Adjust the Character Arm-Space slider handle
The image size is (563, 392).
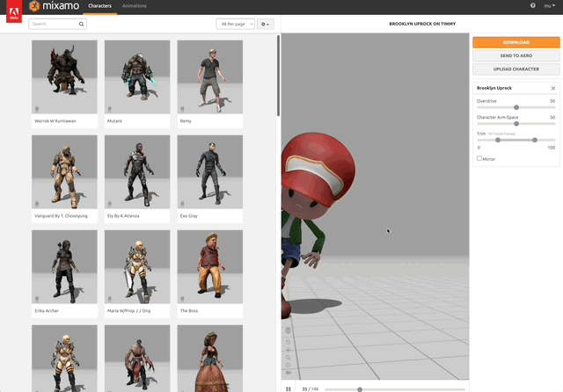[x=516, y=124]
